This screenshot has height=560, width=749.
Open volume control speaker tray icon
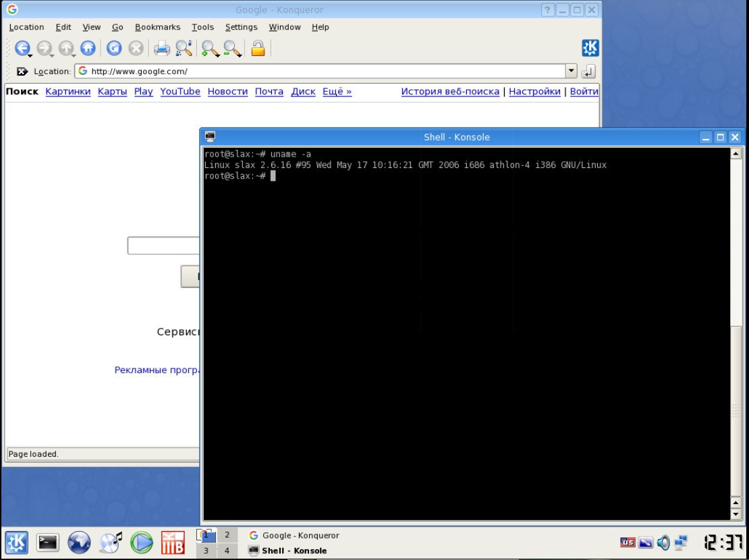click(663, 542)
